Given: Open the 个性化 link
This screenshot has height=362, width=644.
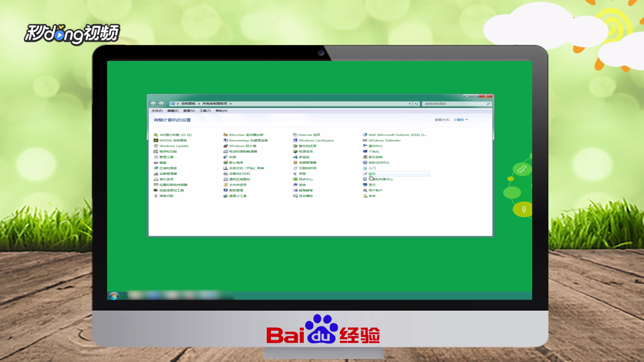Looking at the screenshot, I should tap(374, 151).
